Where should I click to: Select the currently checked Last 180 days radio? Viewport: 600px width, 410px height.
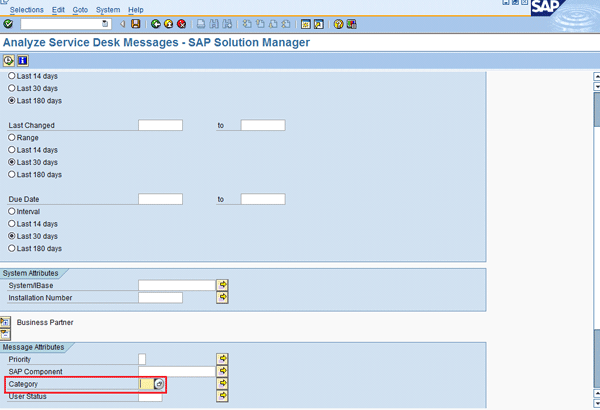click(x=12, y=101)
